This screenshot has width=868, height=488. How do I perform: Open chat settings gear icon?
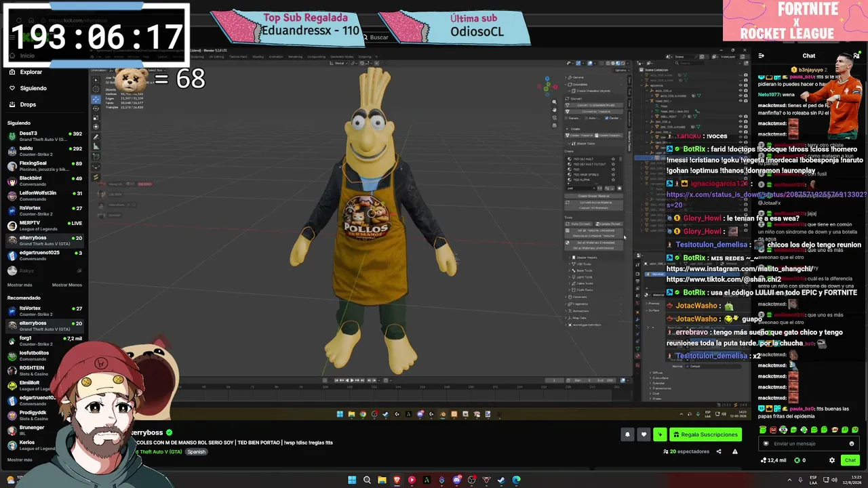tap(832, 460)
